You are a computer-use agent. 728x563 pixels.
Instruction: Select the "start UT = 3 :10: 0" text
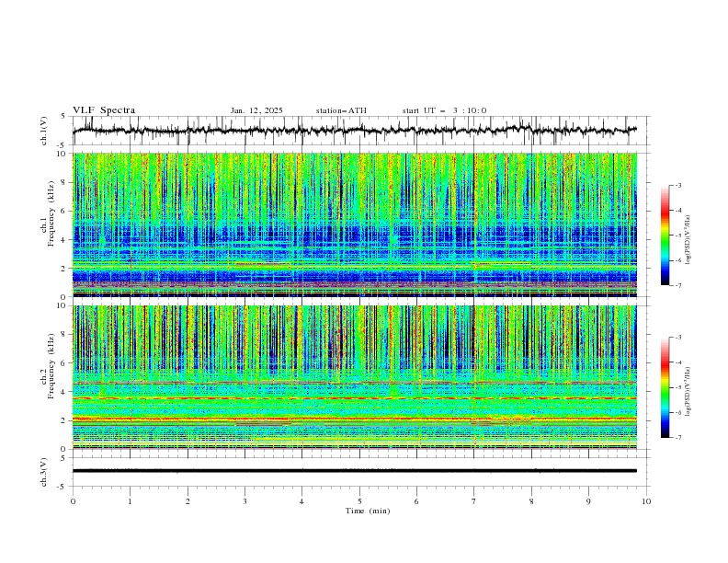click(444, 110)
